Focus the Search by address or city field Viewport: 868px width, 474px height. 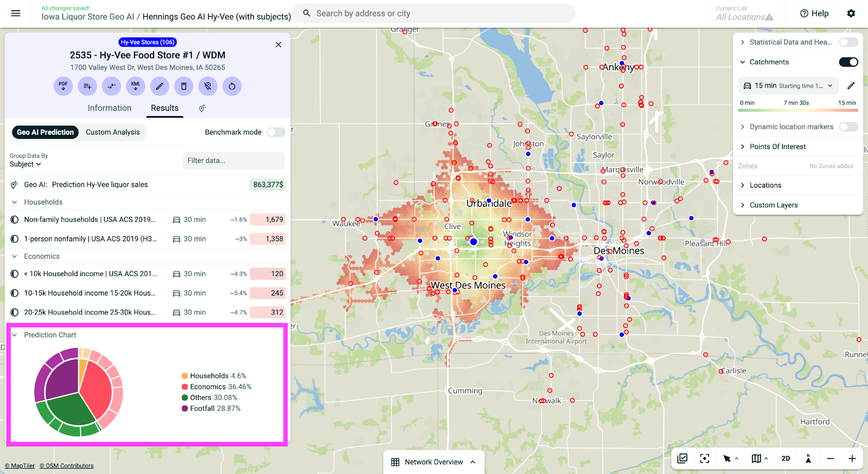coord(434,14)
